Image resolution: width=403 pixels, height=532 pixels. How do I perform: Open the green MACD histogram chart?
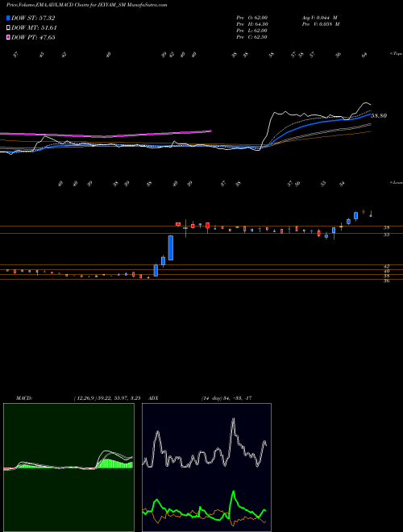[x=69, y=468]
